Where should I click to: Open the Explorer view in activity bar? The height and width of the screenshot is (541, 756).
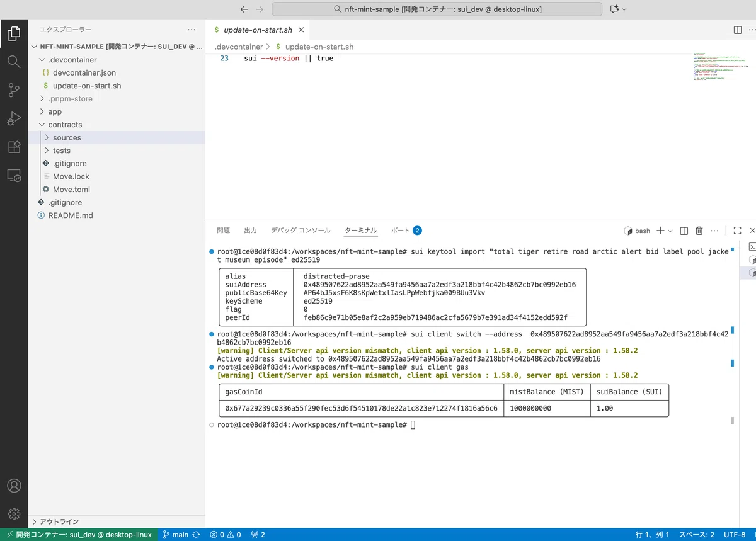14,33
